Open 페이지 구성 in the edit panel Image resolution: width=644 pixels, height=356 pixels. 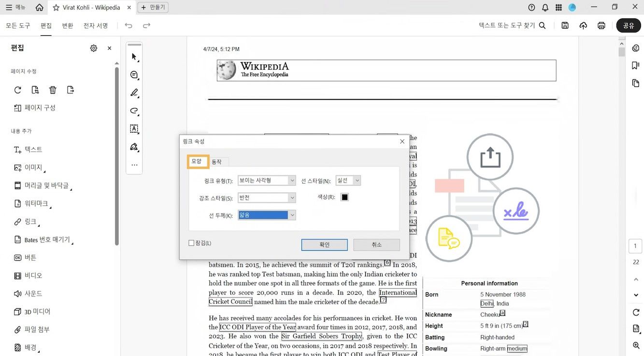[x=35, y=108]
